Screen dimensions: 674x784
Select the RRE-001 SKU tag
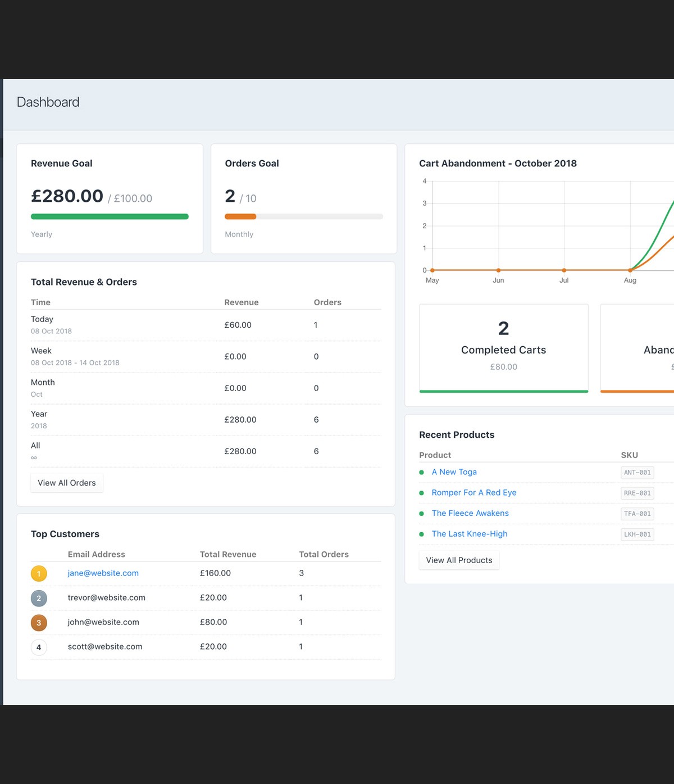pyautogui.click(x=637, y=493)
